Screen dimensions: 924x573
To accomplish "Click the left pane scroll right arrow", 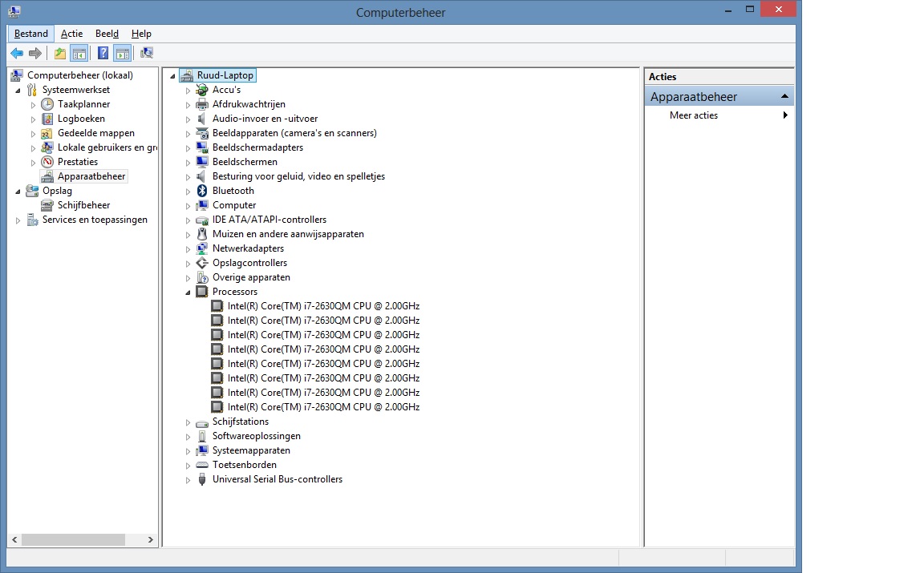I will click(150, 539).
